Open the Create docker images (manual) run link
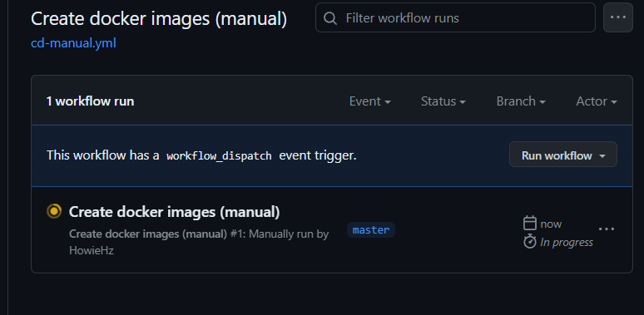 (174, 212)
